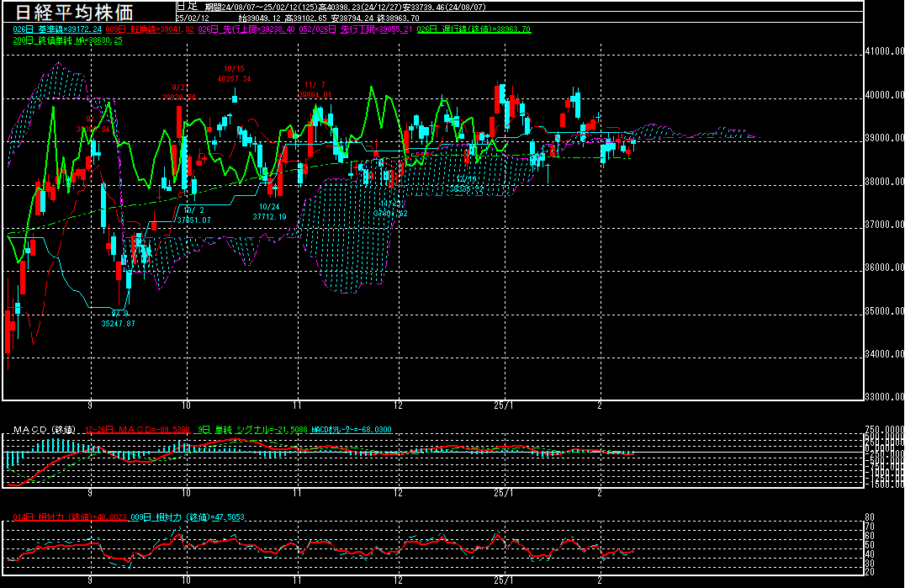
Task: Click the 34000.00 price axis label
Action: pyautogui.click(x=885, y=353)
